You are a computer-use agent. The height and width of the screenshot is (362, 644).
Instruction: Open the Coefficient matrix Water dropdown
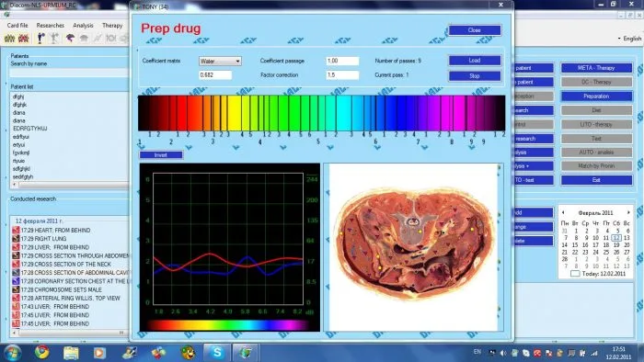pos(220,61)
